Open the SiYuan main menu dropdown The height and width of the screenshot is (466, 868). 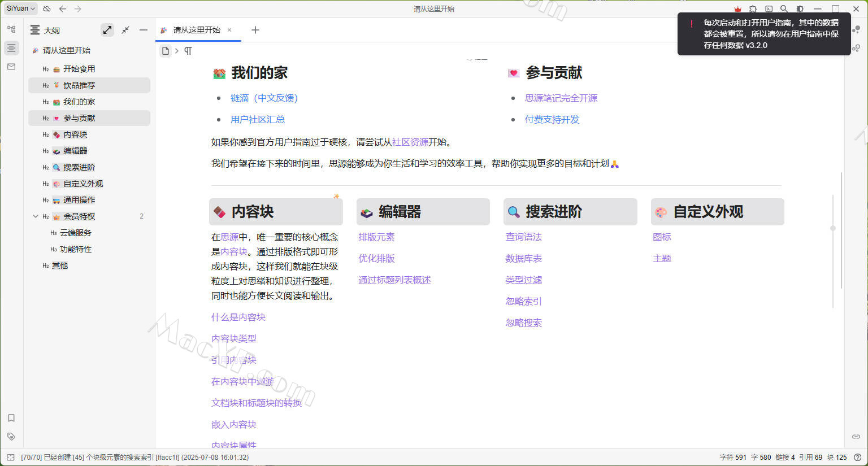click(x=21, y=8)
